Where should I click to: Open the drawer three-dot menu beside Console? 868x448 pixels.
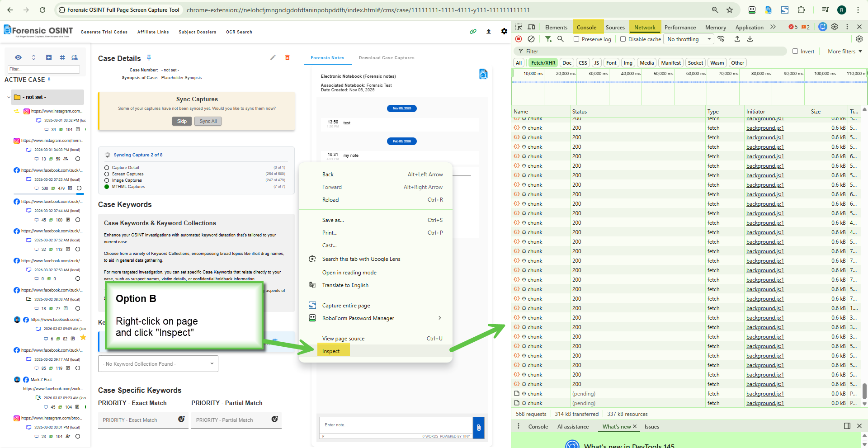[x=519, y=426]
